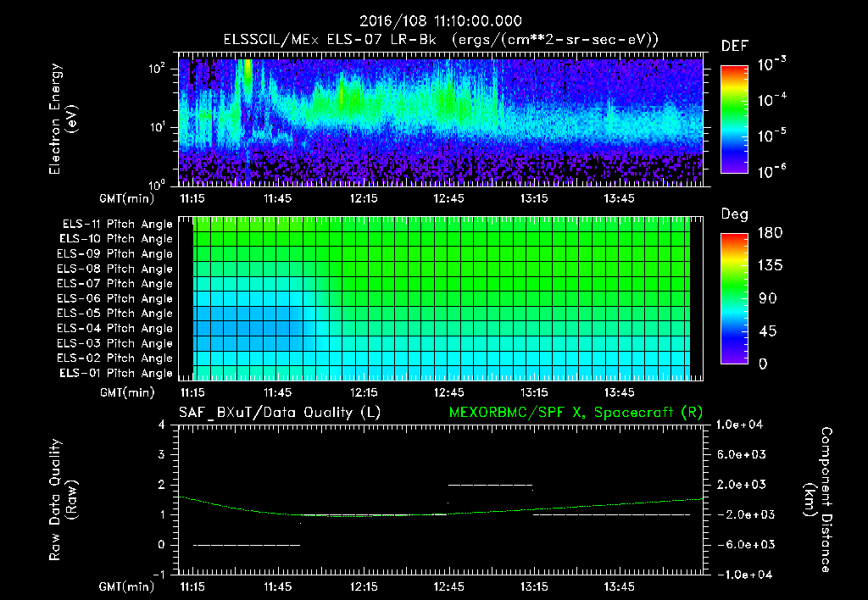This screenshot has width=868, height=600.
Task: Click 11:45 time label under pitch angle panel
Action: coord(277,393)
